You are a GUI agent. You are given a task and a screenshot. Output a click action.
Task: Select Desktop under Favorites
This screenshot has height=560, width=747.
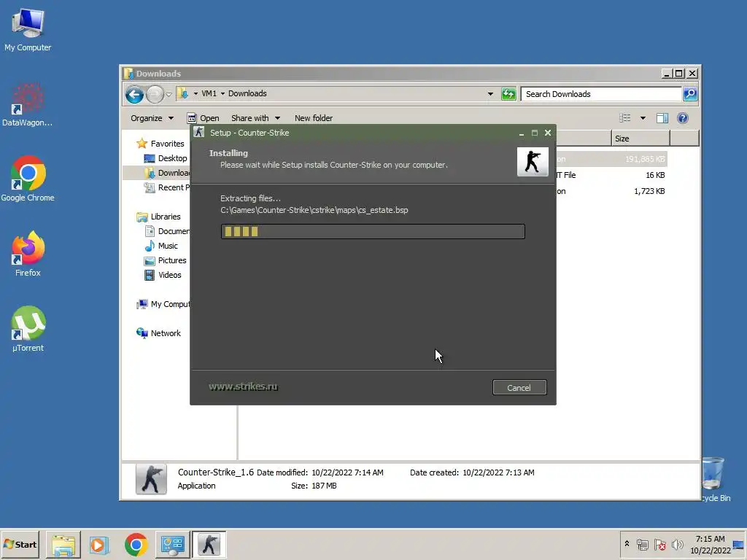click(166, 158)
